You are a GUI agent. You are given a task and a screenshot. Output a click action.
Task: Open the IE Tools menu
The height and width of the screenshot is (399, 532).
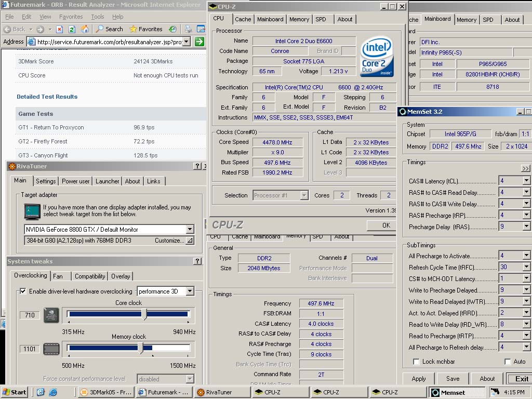click(97, 17)
